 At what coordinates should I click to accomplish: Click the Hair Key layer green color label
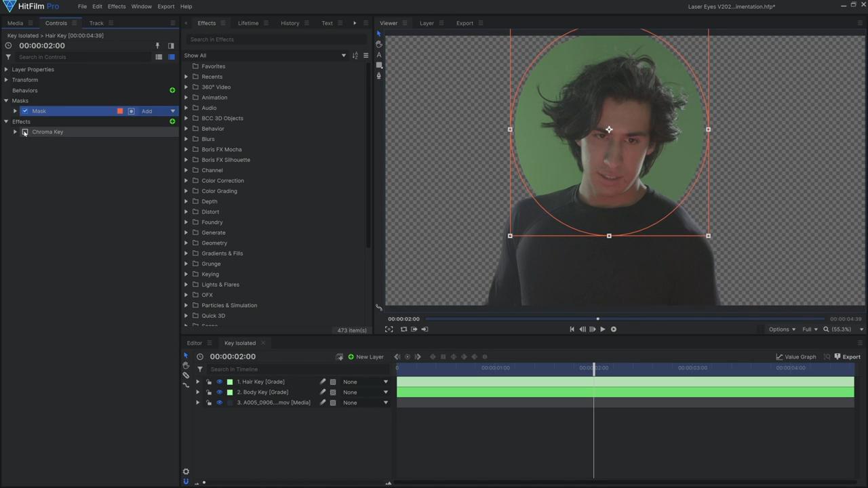[230, 382]
